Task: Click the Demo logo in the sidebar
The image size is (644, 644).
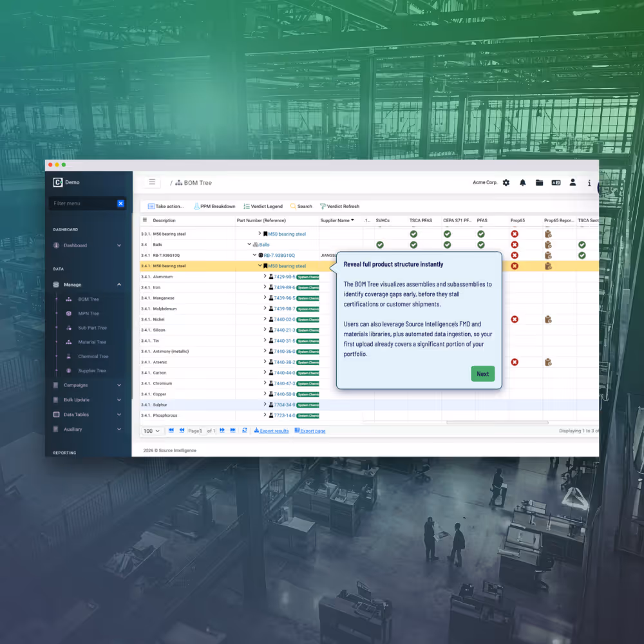Action: tap(66, 182)
